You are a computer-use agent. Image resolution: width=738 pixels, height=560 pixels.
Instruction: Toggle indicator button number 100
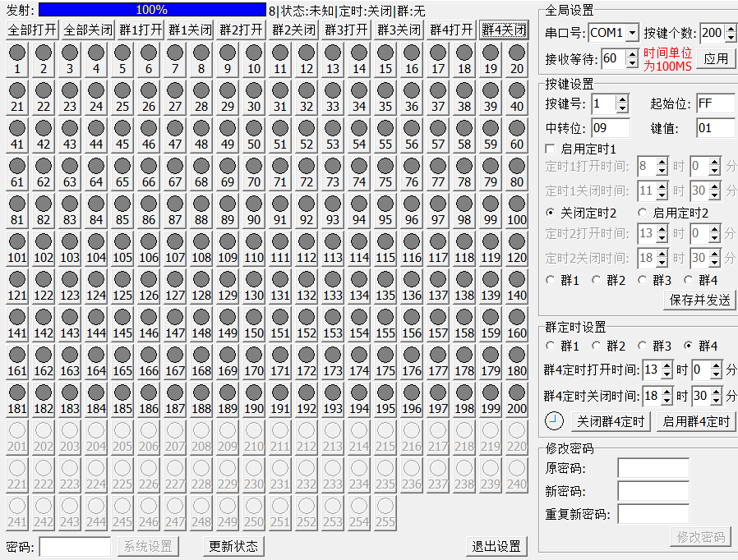pos(517,211)
